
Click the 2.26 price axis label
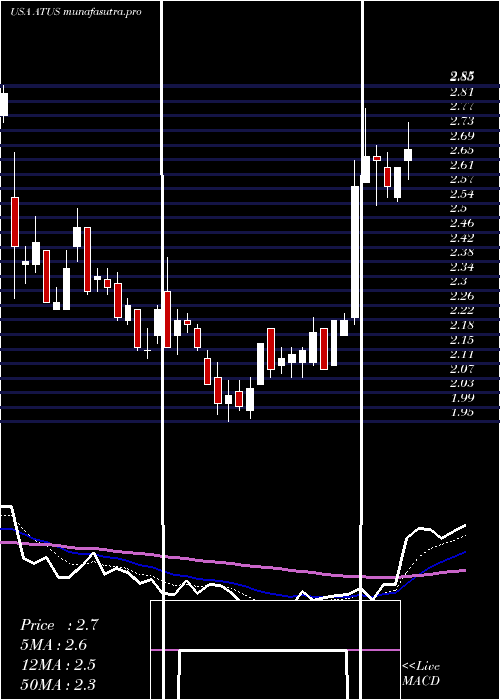click(462, 296)
